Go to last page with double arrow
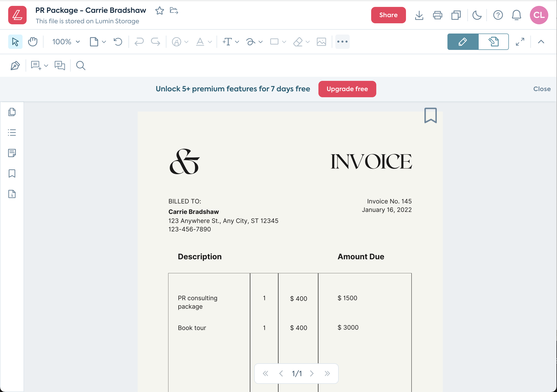 pyautogui.click(x=327, y=373)
